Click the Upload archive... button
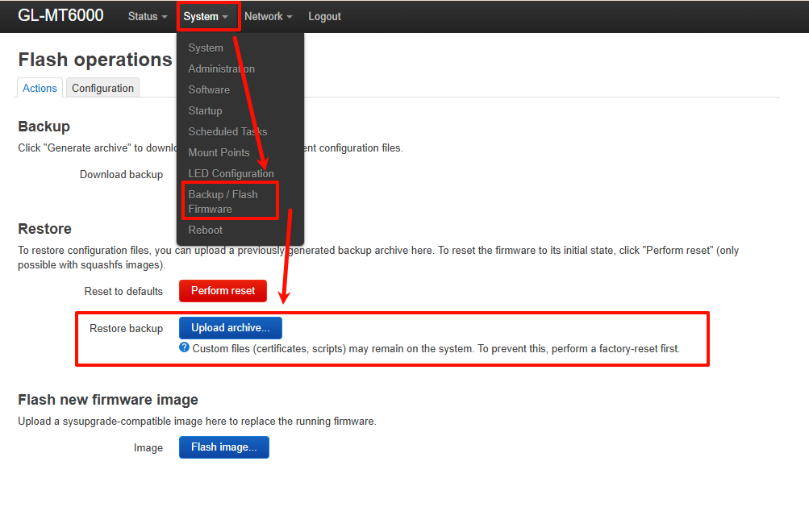 (x=230, y=328)
